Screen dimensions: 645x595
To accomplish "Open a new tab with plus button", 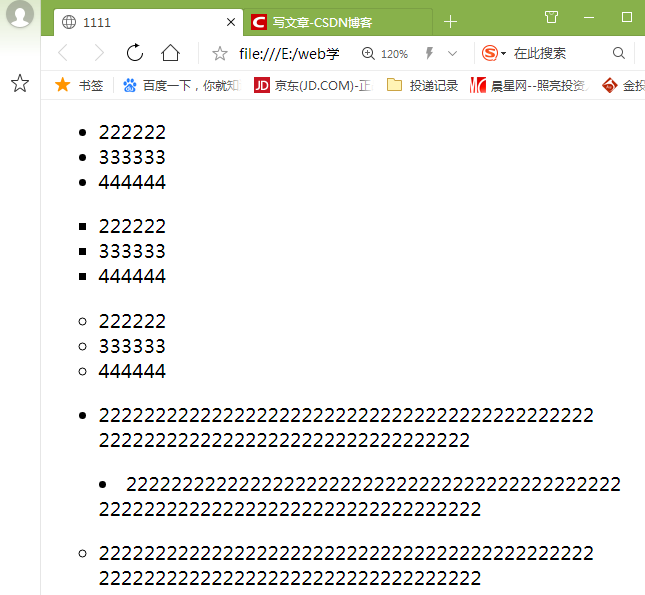I will point(450,21).
